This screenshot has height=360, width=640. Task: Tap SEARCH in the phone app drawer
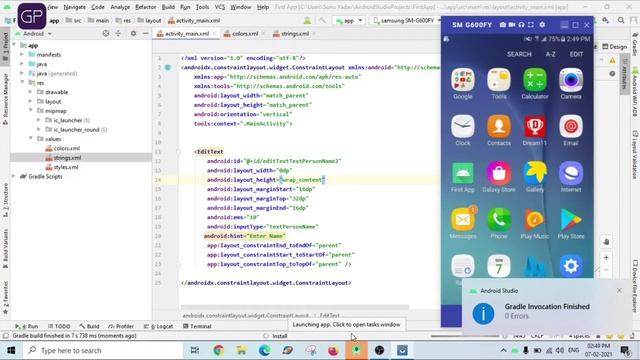tap(519, 54)
